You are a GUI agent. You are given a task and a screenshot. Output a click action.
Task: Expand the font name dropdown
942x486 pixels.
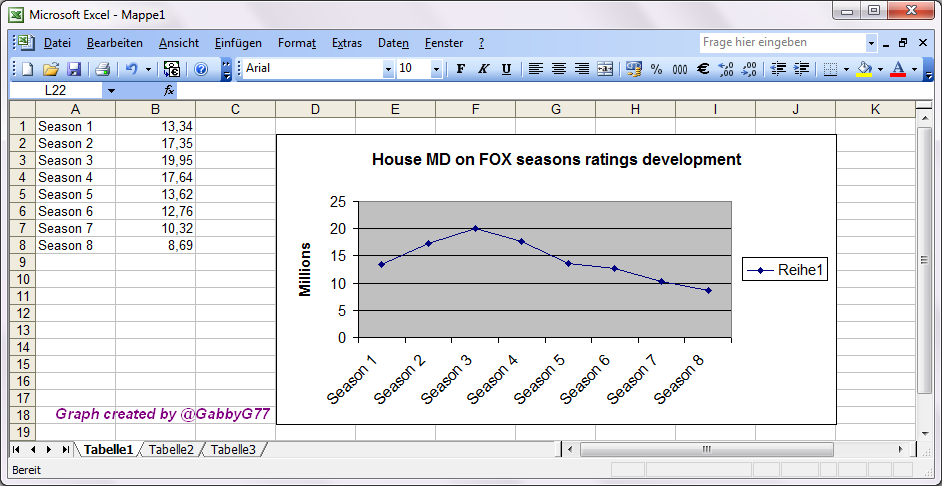[x=388, y=69]
